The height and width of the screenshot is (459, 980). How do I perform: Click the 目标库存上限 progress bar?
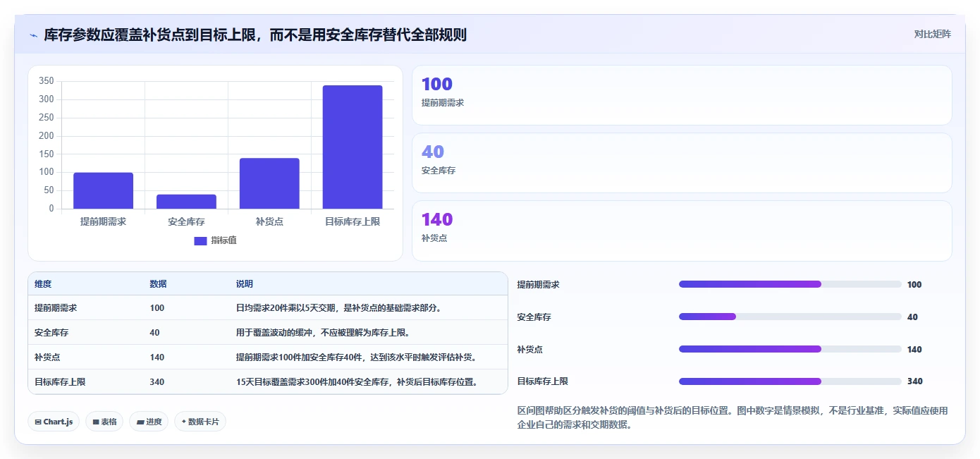click(x=790, y=381)
